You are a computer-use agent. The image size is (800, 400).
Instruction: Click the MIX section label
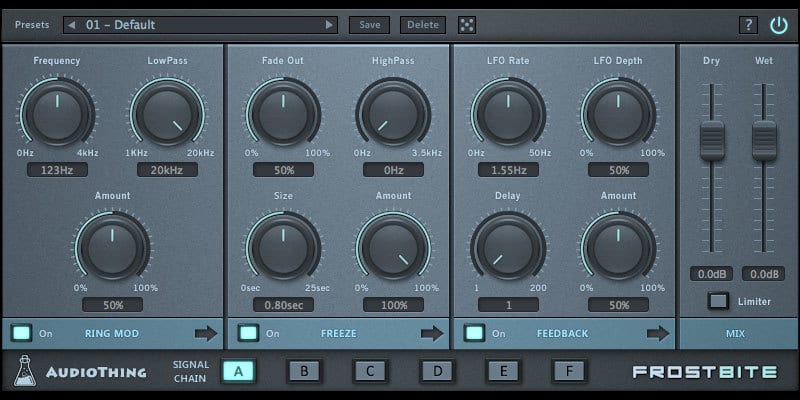point(735,334)
